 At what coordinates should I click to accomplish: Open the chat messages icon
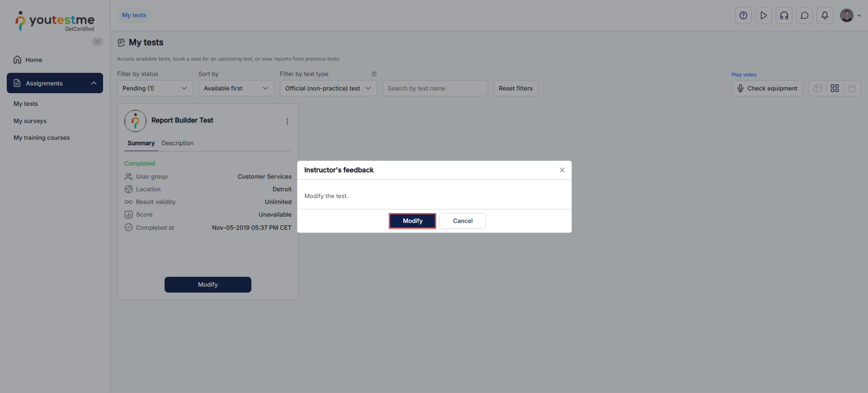click(804, 15)
